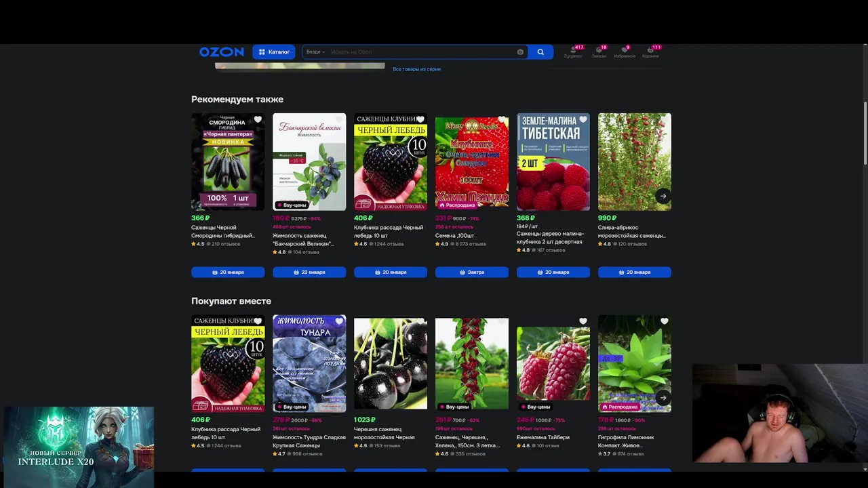Open title Семена ,100шт

coord(454,236)
